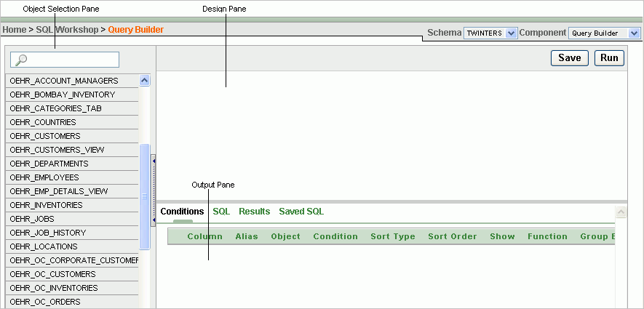This screenshot has width=644, height=309.
Task: Click the output pane scroll-up arrow
Action: click(621, 212)
